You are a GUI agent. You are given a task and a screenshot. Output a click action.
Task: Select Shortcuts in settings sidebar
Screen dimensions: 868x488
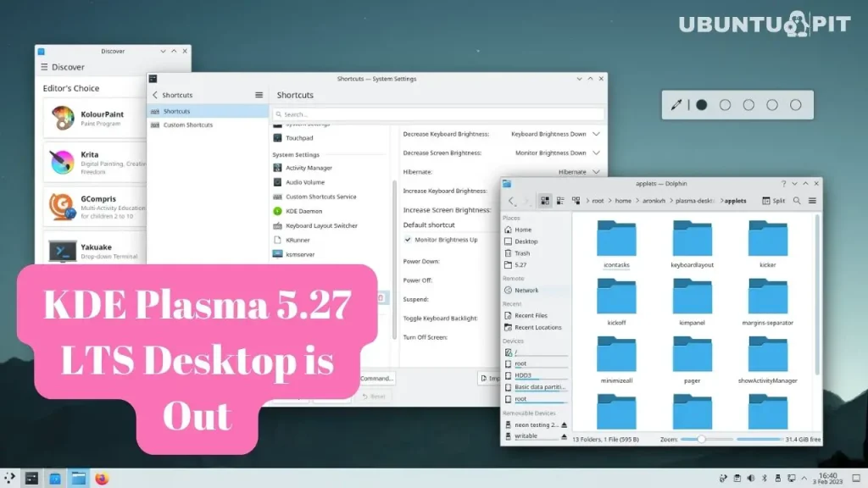[x=208, y=111]
